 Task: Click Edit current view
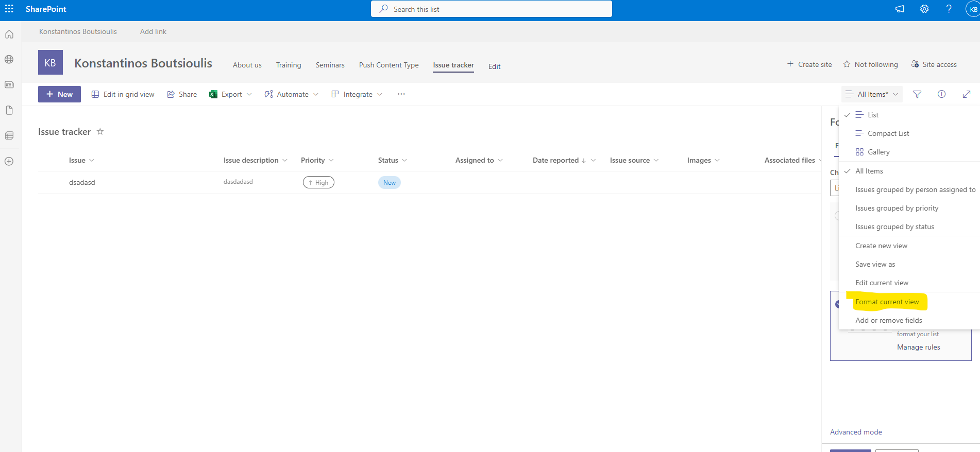909,283
